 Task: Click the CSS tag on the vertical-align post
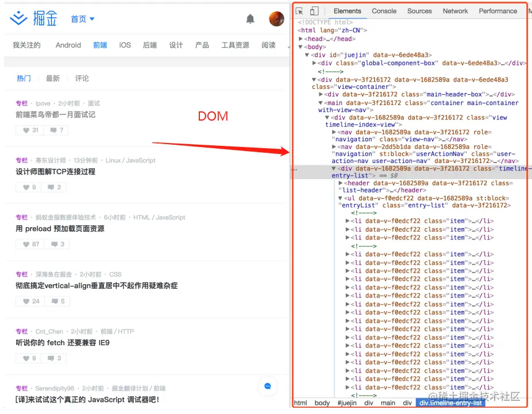coord(115,274)
